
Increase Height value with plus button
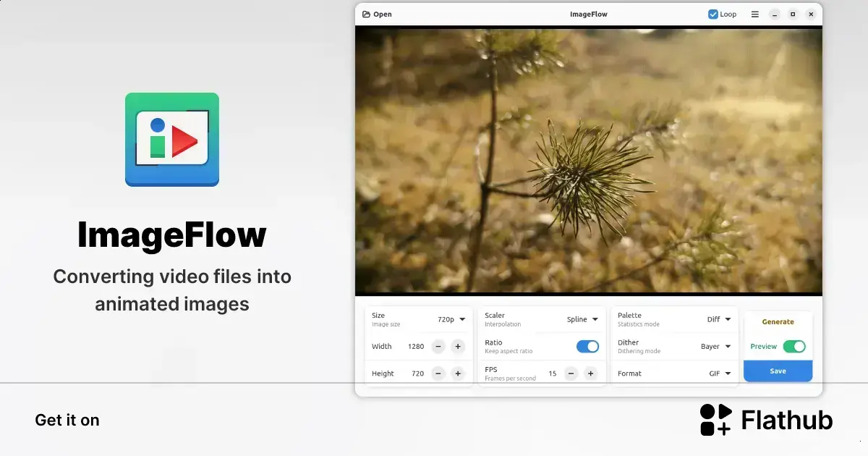coord(457,373)
